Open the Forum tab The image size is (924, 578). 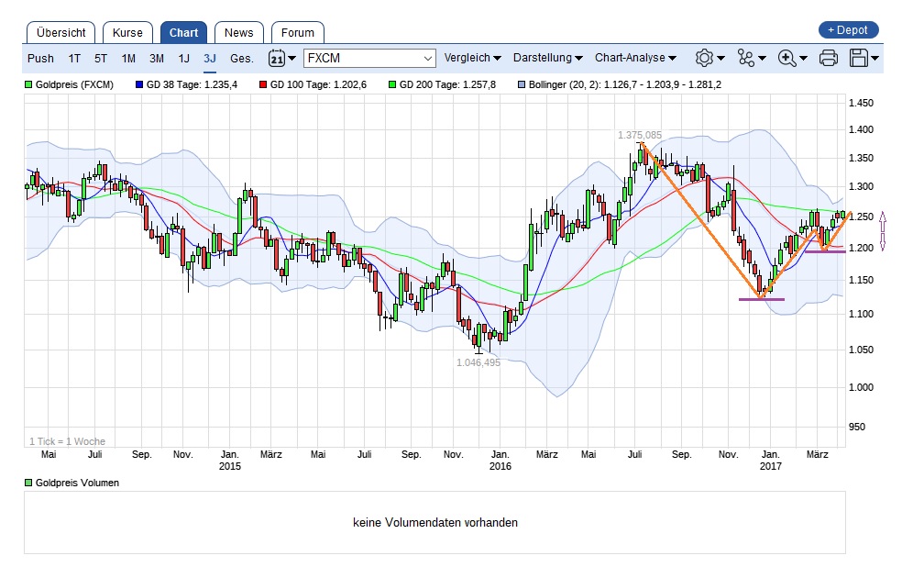[297, 32]
